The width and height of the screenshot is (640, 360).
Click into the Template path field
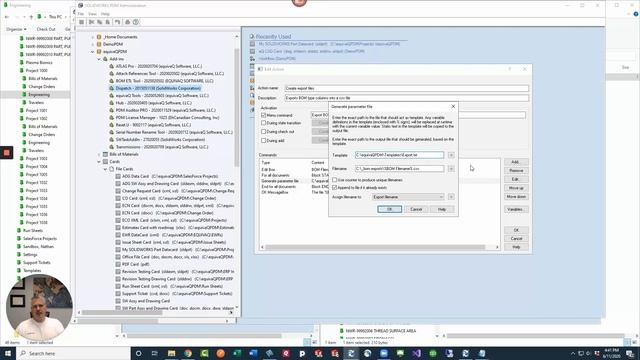pos(399,155)
